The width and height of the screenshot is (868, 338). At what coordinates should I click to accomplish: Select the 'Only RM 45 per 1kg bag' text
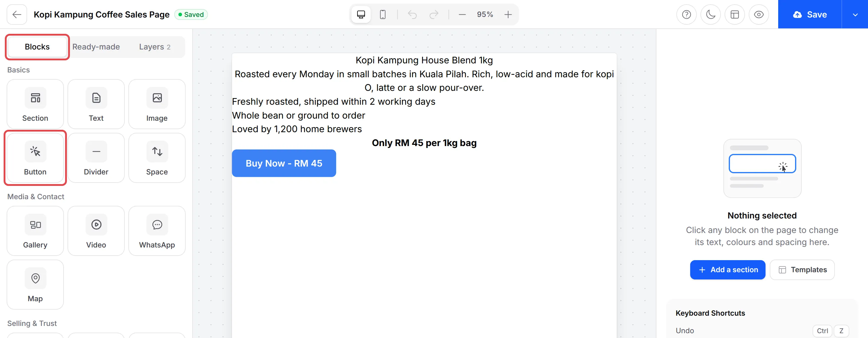424,143
